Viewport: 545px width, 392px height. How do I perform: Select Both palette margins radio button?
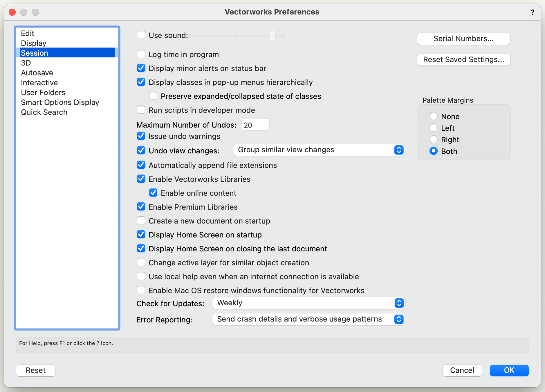pyautogui.click(x=434, y=151)
